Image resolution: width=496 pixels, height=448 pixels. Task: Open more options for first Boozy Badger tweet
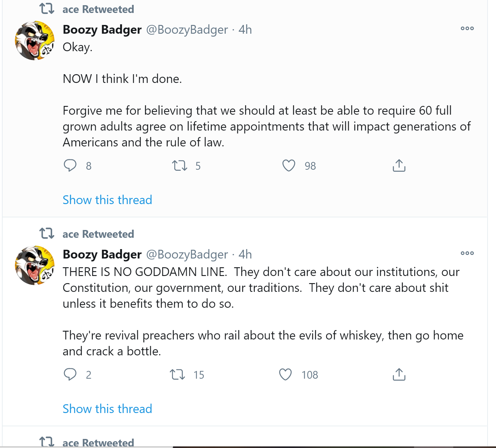tap(467, 29)
